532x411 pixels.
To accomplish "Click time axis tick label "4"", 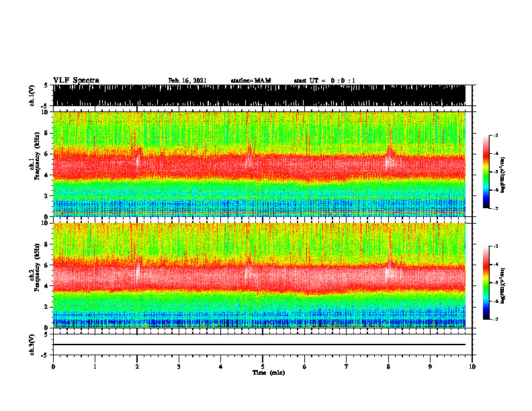I will (220, 367).
